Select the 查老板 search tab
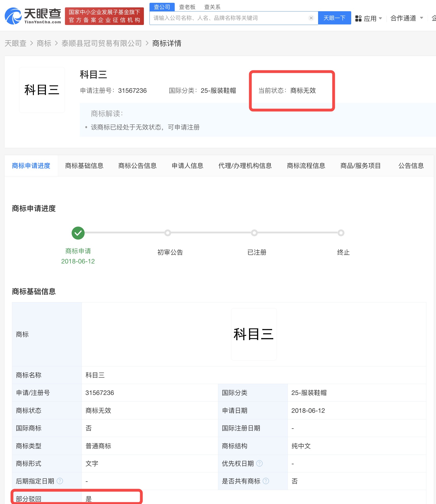Viewport: 436px width, 504px height. tap(187, 7)
